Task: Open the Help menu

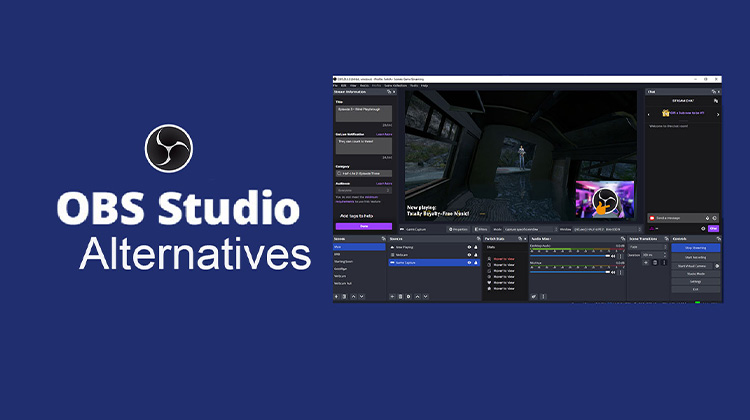Action: point(424,86)
